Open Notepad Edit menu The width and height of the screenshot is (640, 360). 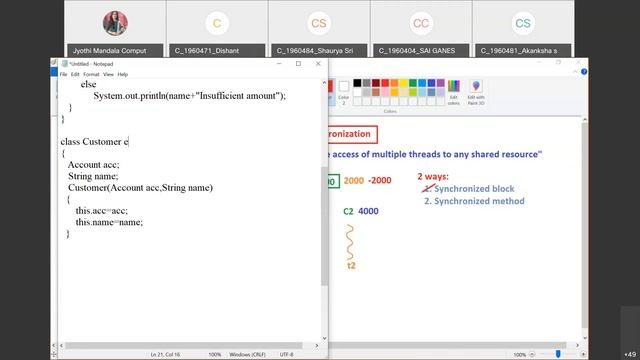click(x=75, y=74)
